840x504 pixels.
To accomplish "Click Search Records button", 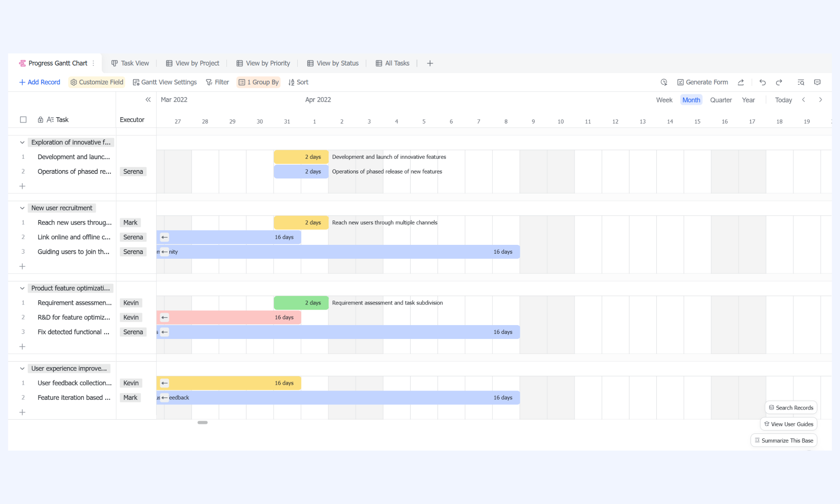I will coord(791,408).
